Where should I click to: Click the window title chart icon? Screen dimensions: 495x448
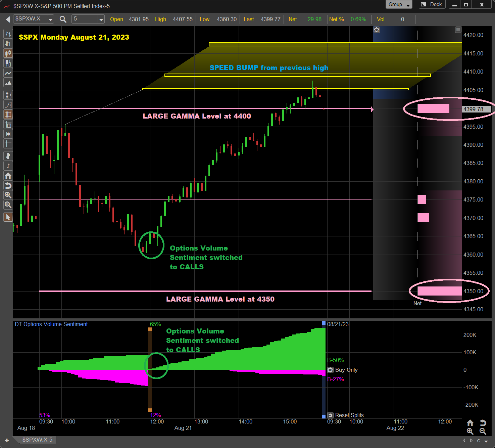pyautogui.click(x=6, y=6)
